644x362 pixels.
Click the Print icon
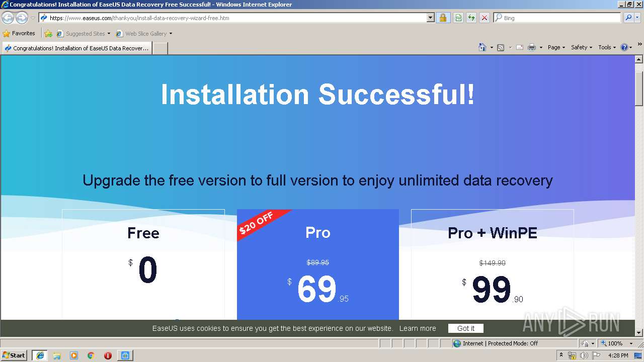(x=532, y=47)
